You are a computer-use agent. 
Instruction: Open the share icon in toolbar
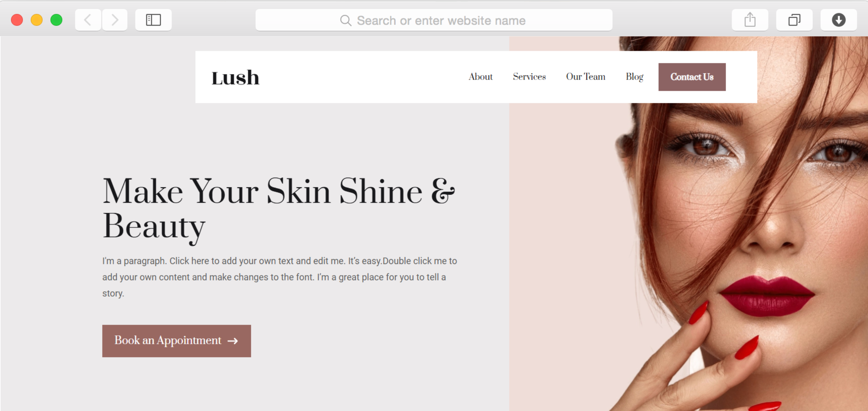click(x=750, y=20)
